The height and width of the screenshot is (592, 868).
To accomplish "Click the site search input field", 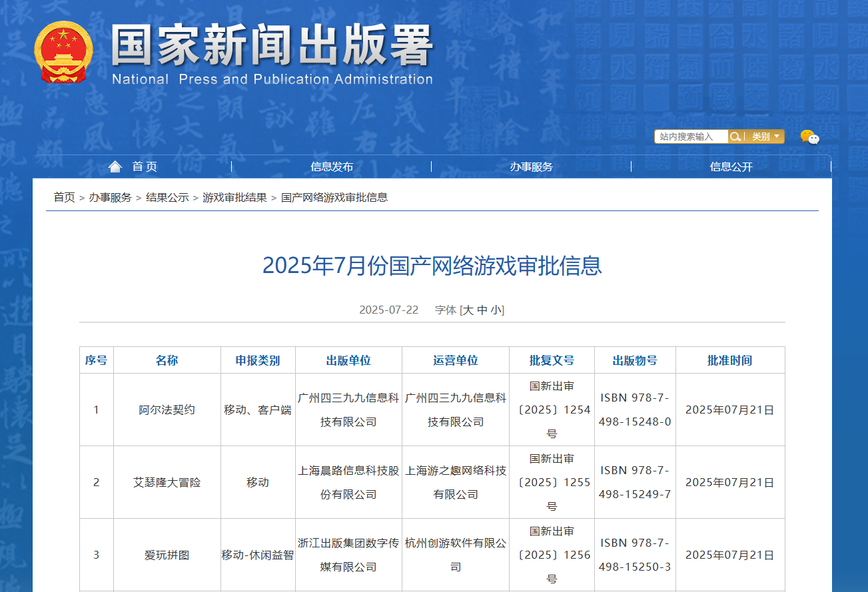I will tap(690, 137).
